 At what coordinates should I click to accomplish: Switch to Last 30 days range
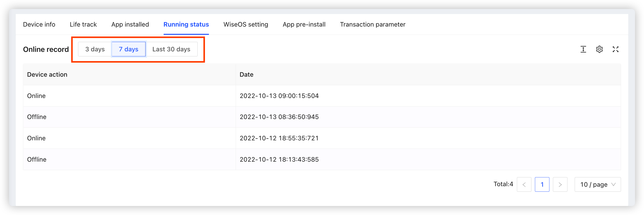pos(171,49)
